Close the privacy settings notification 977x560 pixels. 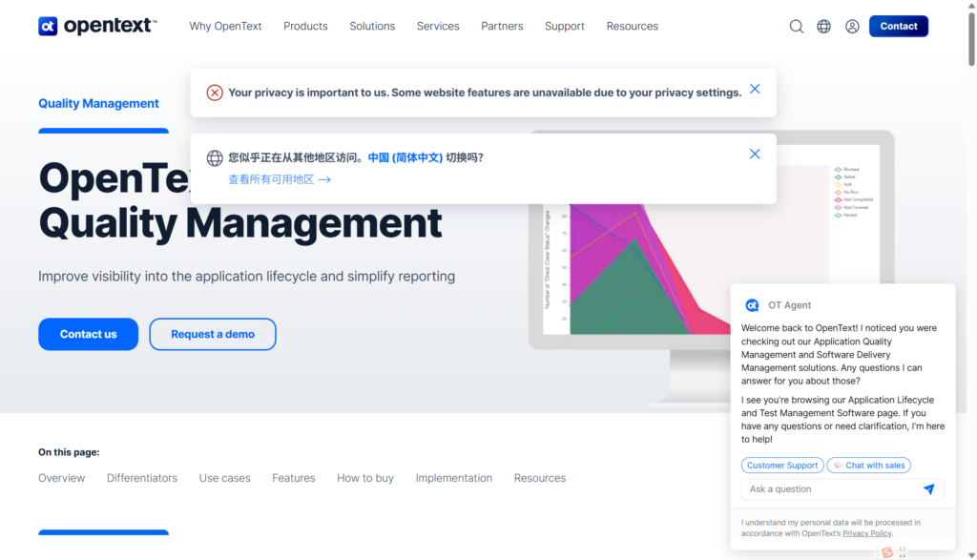point(755,89)
